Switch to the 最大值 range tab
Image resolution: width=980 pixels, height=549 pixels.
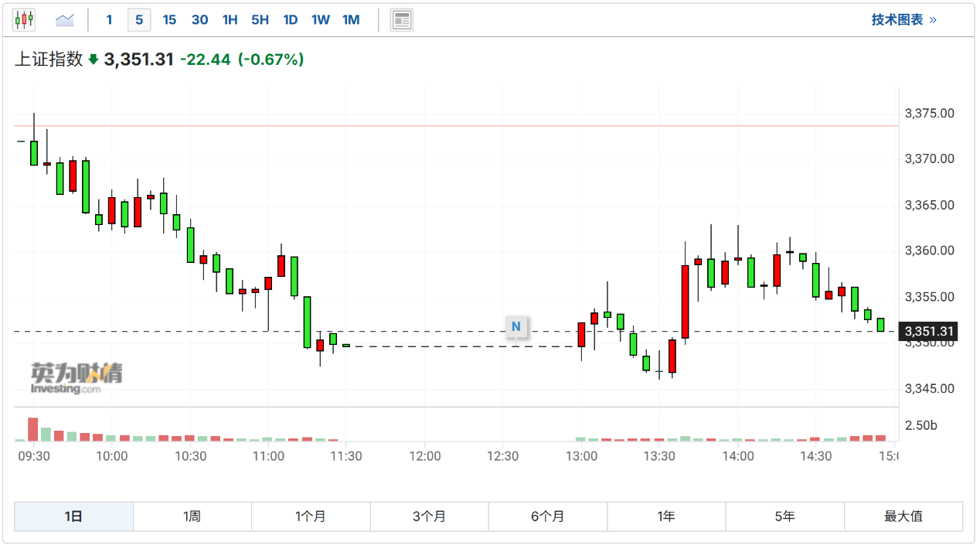[x=903, y=517]
